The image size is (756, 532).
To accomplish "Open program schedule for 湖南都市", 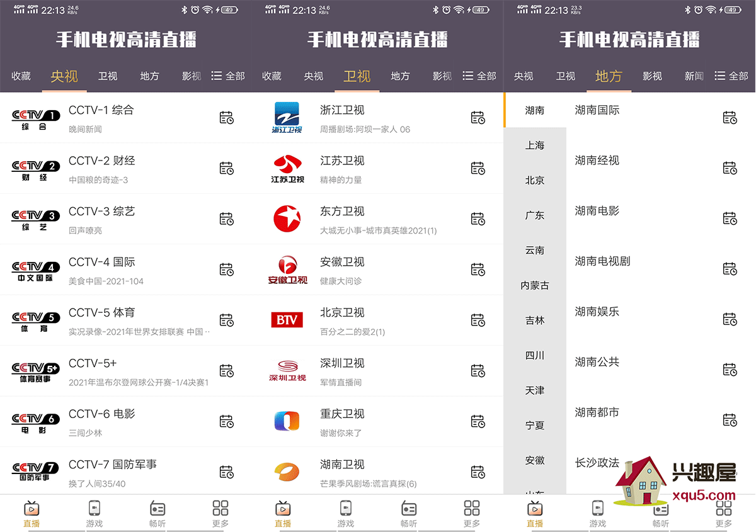I will coord(730,420).
